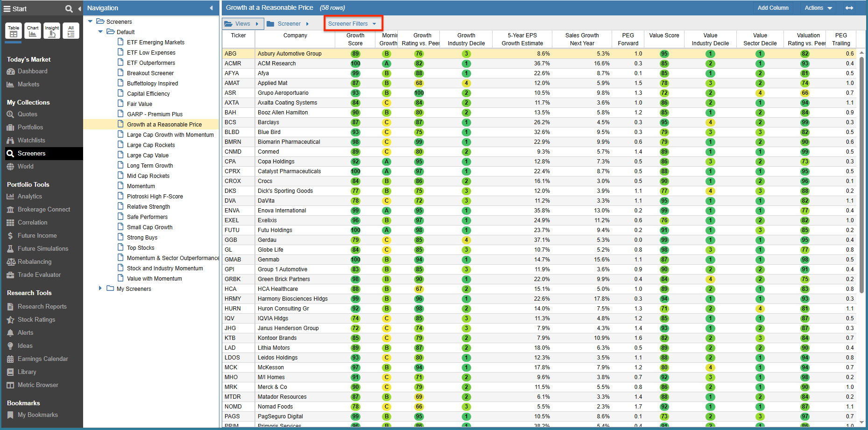Select Large Cap Rockets screener

click(x=151, y=145)
